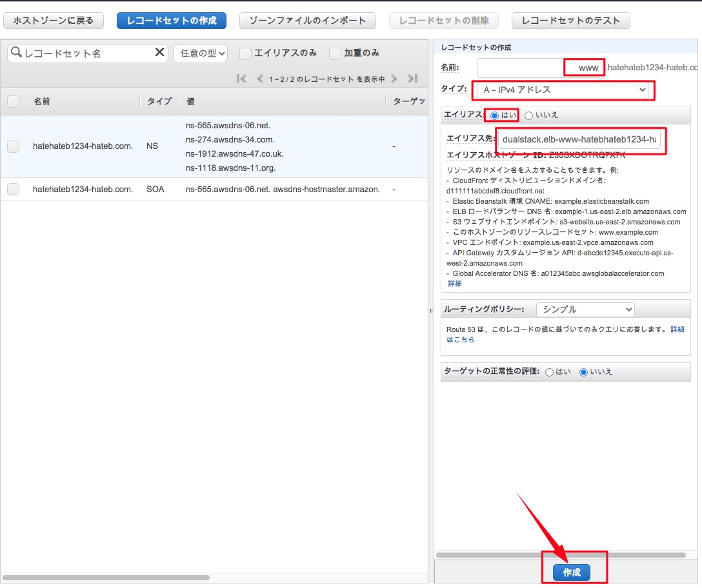702x588 pixels.
Task: Open the 任意の型 record type filter dropdown
Action: [201, 54]
